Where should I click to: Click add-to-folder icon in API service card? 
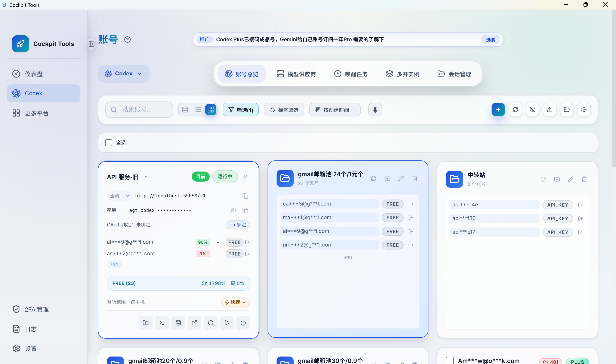click(146, 323)
